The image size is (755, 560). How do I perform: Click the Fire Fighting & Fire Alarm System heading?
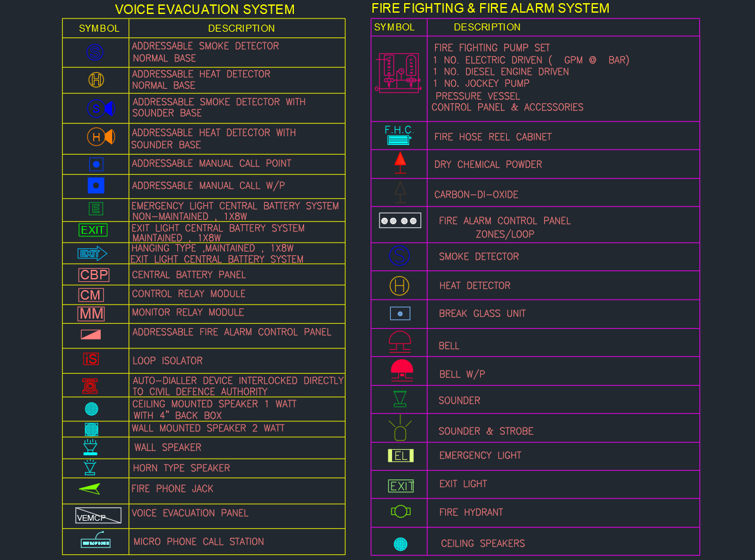[490, 8]
